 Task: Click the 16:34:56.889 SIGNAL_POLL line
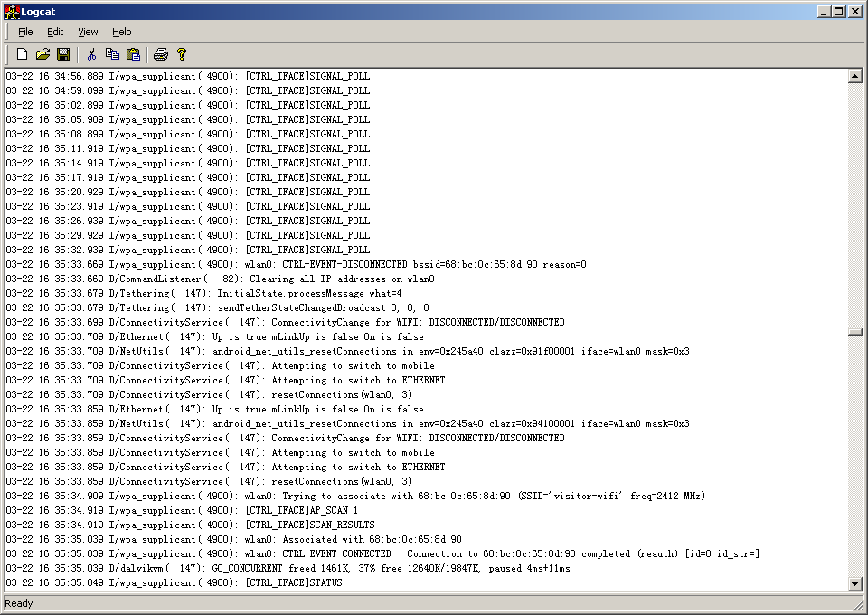188,76
